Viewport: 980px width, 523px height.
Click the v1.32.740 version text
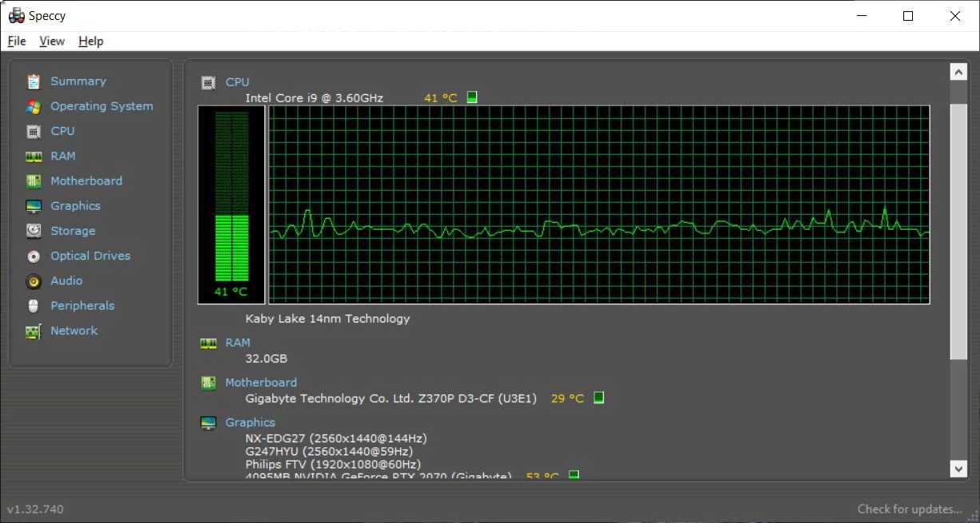(x=35, y=509)
